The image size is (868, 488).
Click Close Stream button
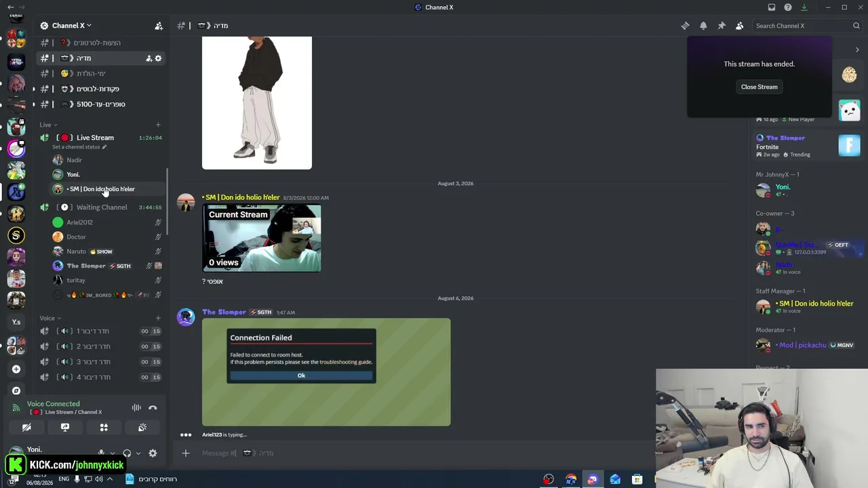tap(759, 87)
